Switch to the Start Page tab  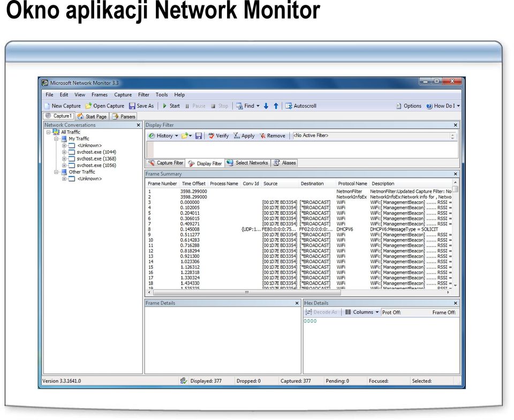[92, 116]
